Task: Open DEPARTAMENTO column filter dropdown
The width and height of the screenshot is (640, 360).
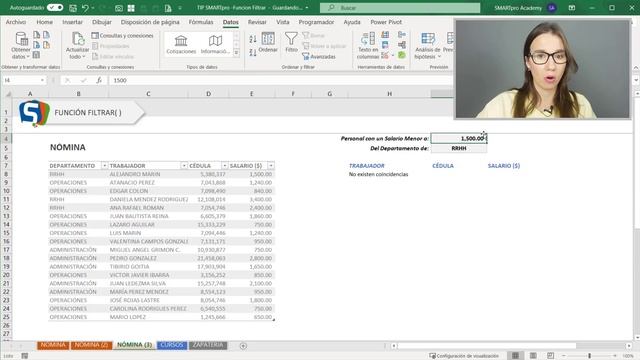Action: [104, 166]
